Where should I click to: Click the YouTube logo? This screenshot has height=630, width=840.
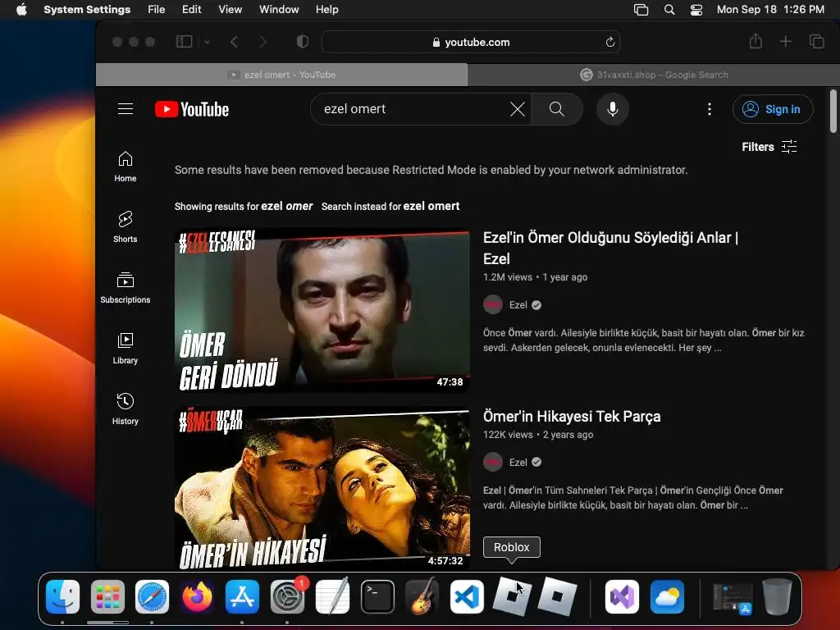(x=192, y=109)
